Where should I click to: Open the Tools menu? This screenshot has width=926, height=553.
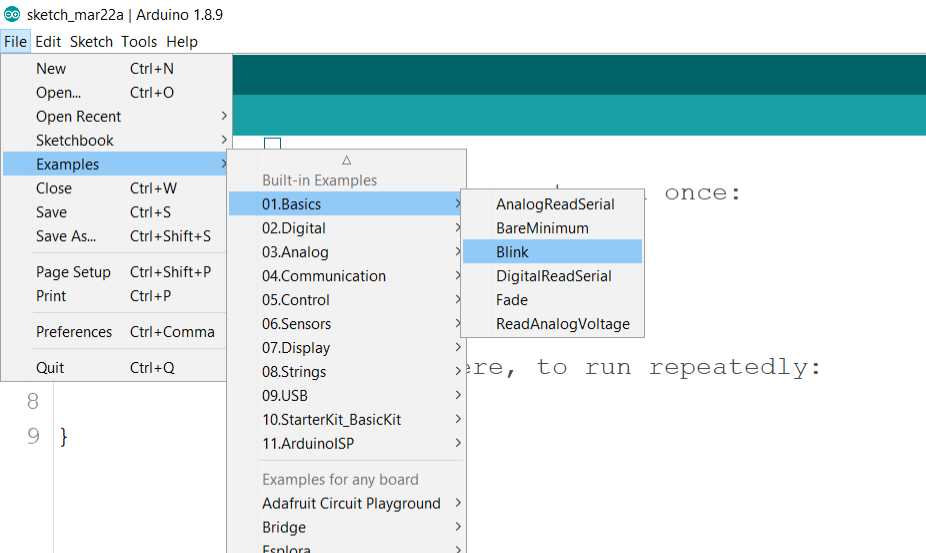139,42
